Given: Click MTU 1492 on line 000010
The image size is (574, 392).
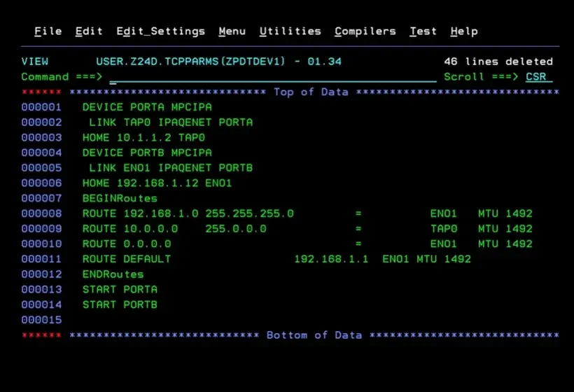Looking at the screenshot, I should [505, 244].
